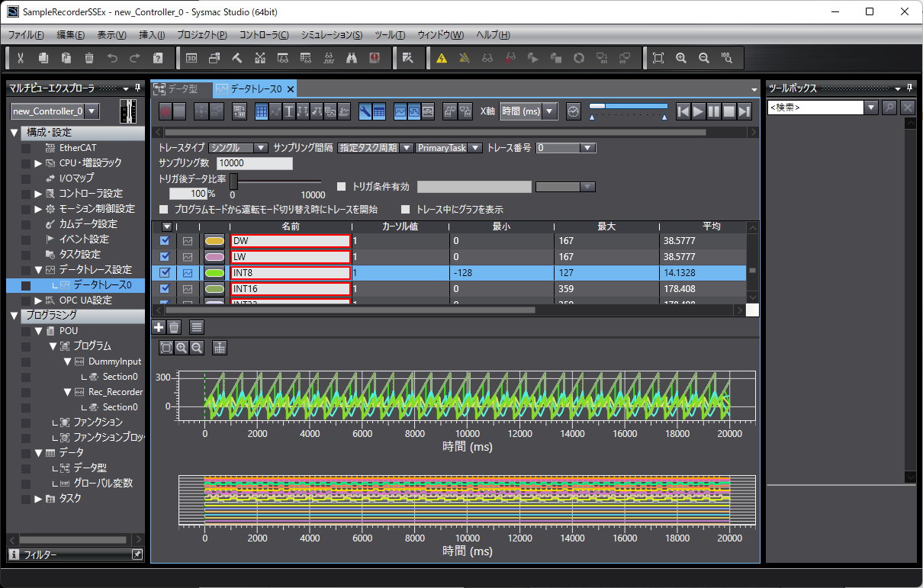Expand the モーション制御設定 tree node
Screen dimensions: 923x588
click(x=38, y=209)
